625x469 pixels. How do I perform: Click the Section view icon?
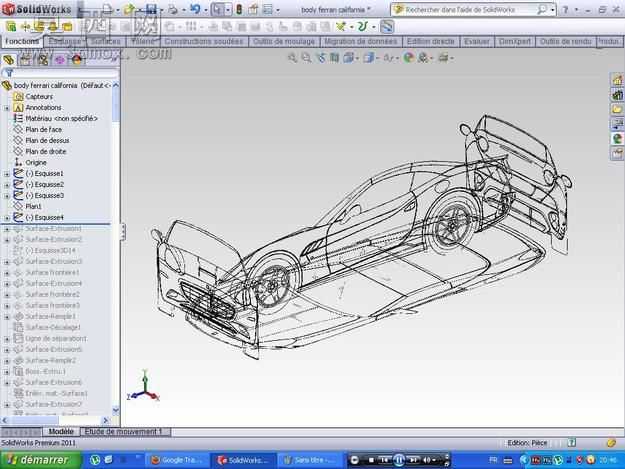tap(334, 58)
